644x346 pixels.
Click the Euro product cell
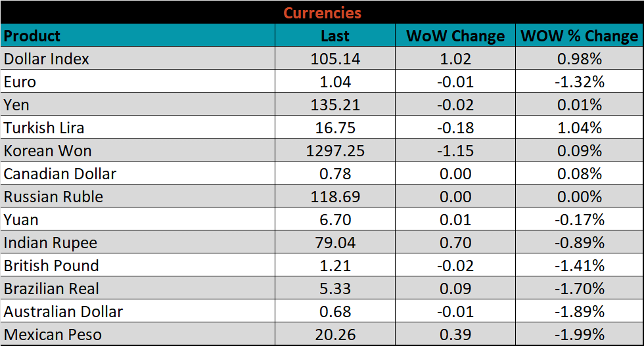click(x=20, y=82)
